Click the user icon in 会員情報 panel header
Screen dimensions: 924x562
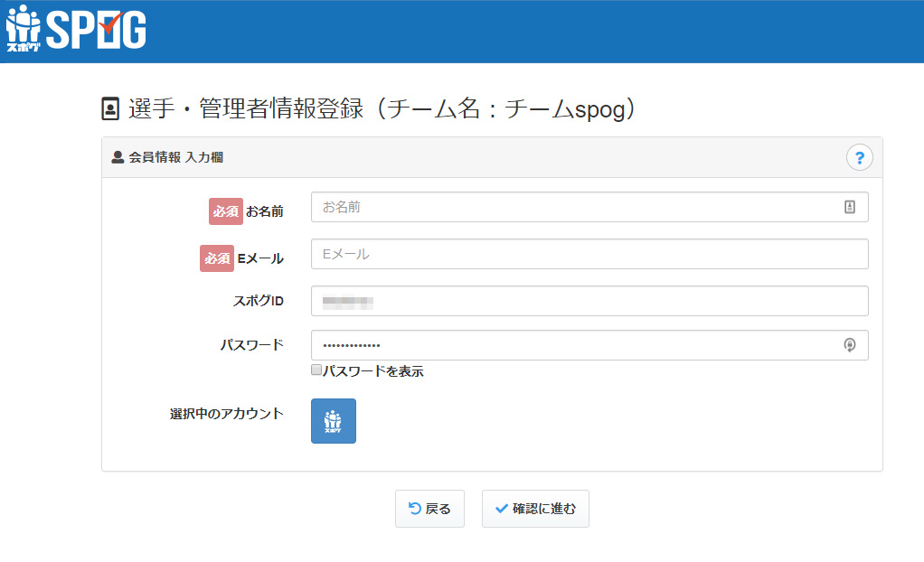pyautogui.click(x=118, y=157)
